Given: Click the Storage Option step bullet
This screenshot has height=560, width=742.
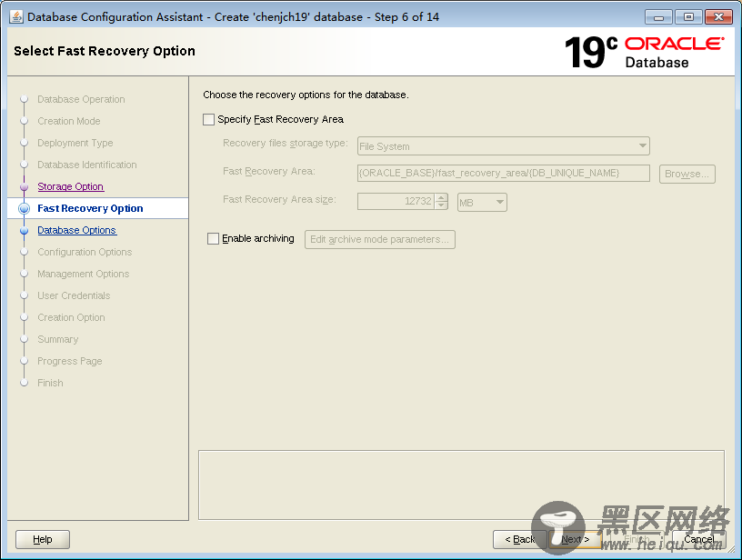Looking at the screenshot, I should (25, 187).
